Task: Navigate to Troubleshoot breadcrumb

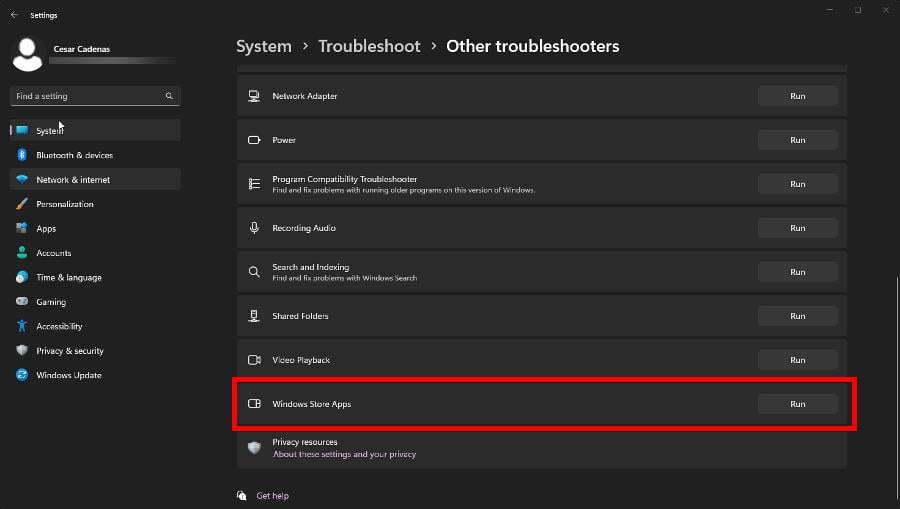Action: click(369, 46)
